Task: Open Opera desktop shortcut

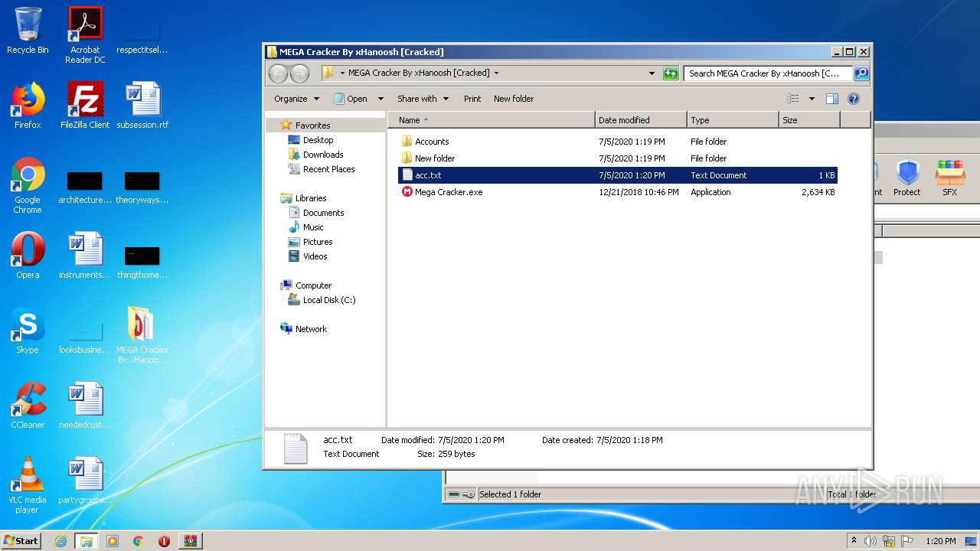Action: click(x=28, y=256)
